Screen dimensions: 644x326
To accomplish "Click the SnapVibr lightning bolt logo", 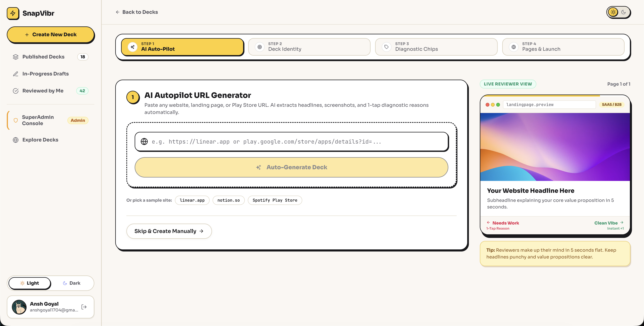I will [13, 13].
